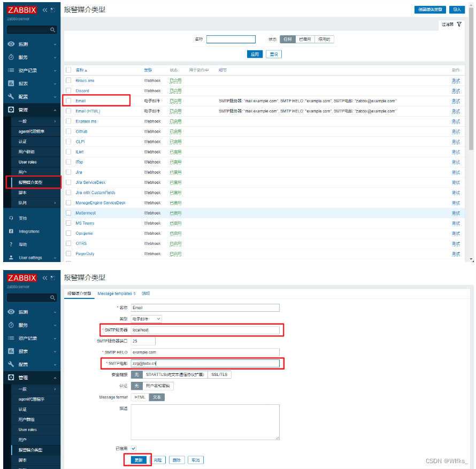Click the clock icon for 服务 in the upper sidebar
Image resolution: width=476 pixels, height=469 pixels.
(x=11, y=57)
